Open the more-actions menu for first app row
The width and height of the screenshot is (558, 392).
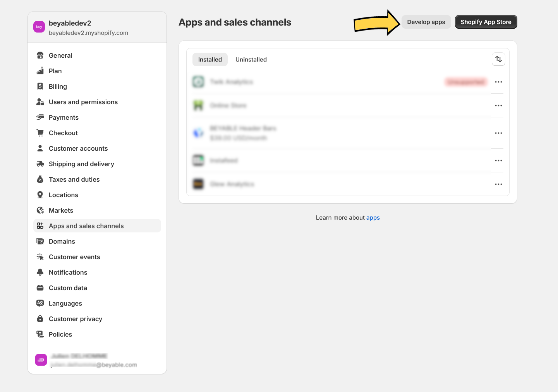click(498, 82)
